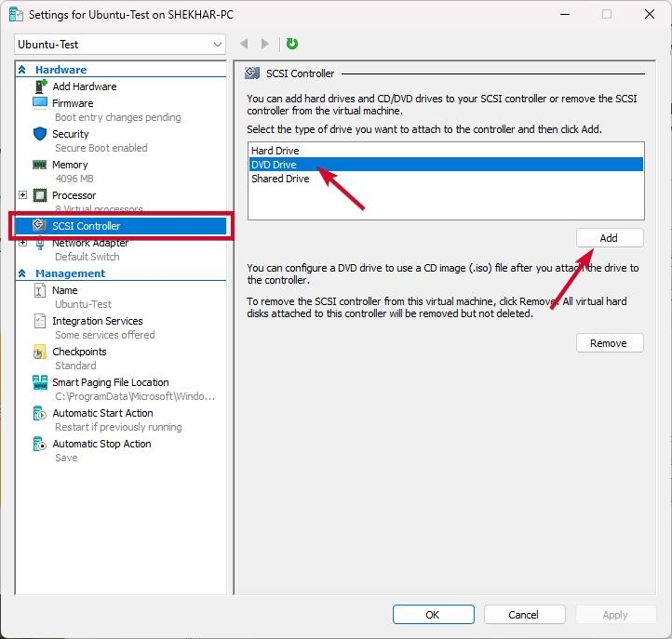Click 'Restart if previously running' text
This screenshot has height=639, width=672.
(118, 427)
